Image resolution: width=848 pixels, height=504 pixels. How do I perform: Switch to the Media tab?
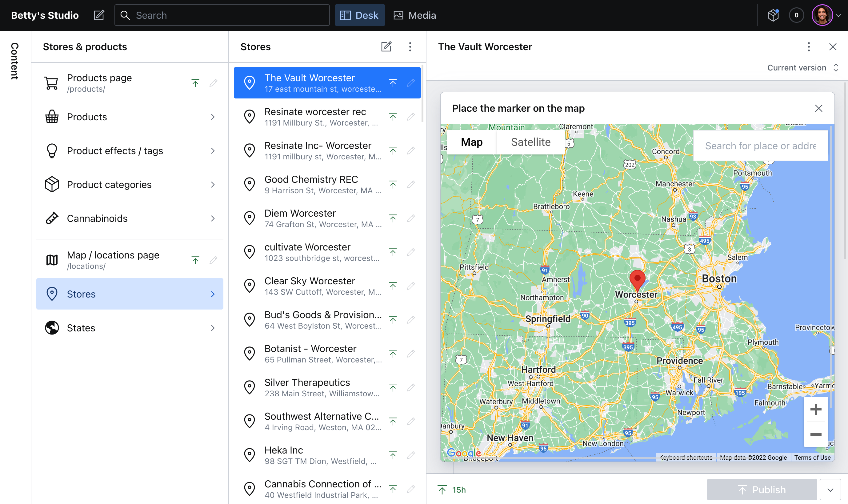click(415, 15)
